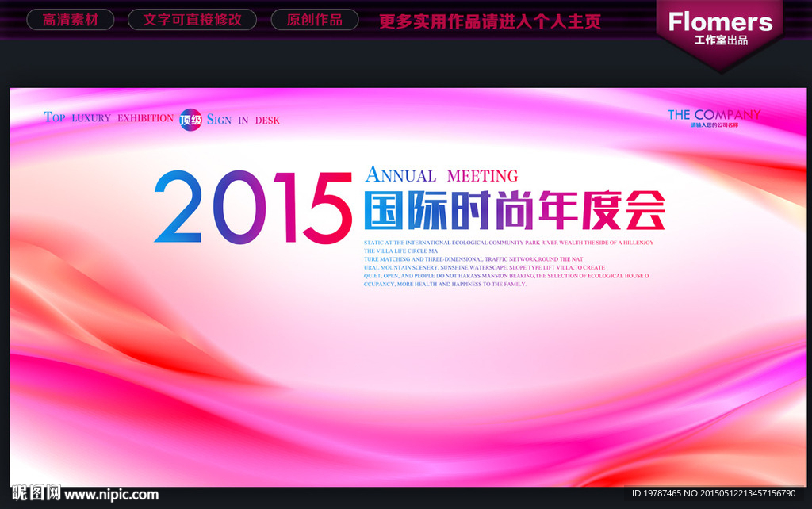Click the 请输入您的公司名称 subtitle
Image resolution: width=812 pixels, height=509 pixels.
coord(714,125)
